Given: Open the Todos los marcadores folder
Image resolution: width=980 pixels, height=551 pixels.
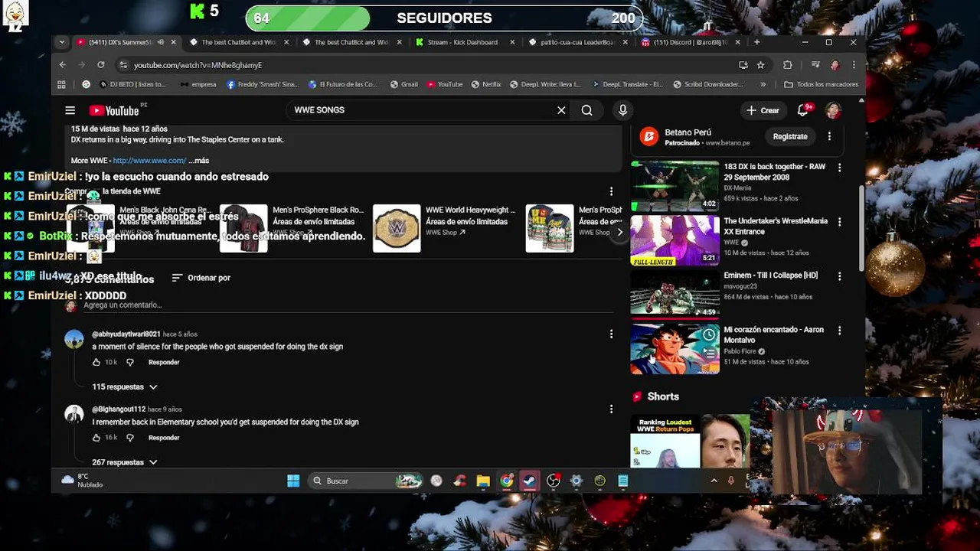Looking at the screenshot, I should pyautogui.click(x=821, y=84).
